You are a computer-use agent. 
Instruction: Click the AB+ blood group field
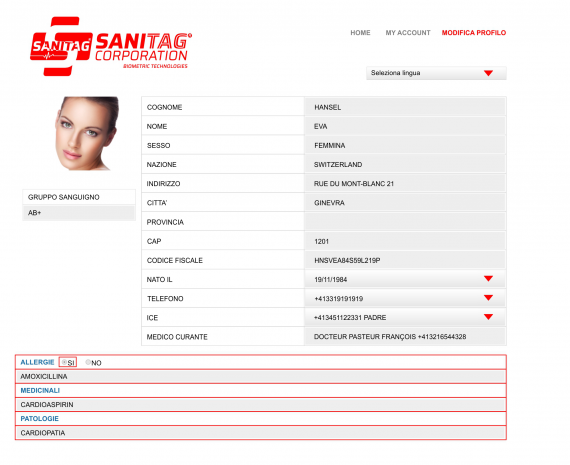(x=79, y=213)
